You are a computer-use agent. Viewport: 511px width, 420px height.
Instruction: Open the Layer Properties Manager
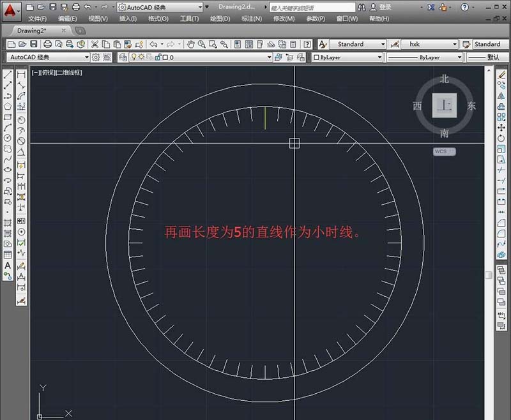click(124, 57)
